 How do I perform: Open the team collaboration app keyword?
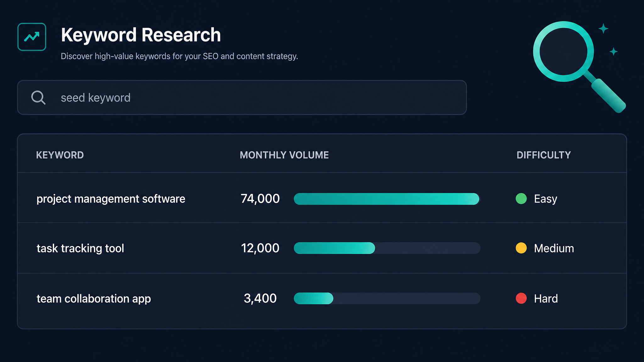[x=94, y=299]
